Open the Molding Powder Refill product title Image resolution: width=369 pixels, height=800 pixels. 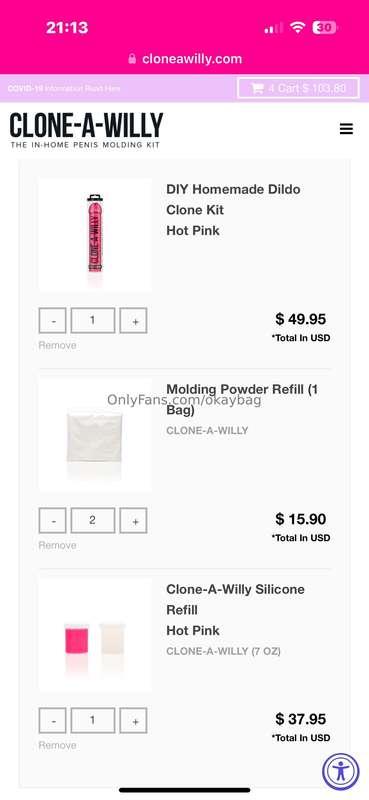(242, 399)
